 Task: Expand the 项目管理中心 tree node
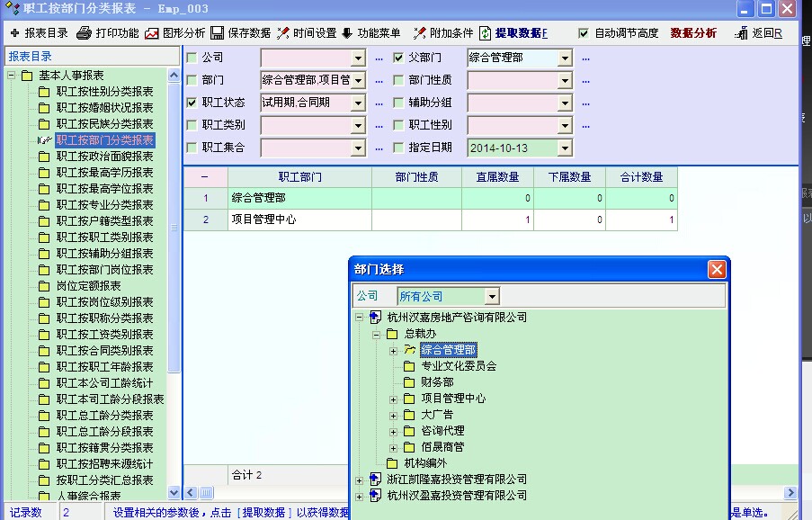point(393,399)
